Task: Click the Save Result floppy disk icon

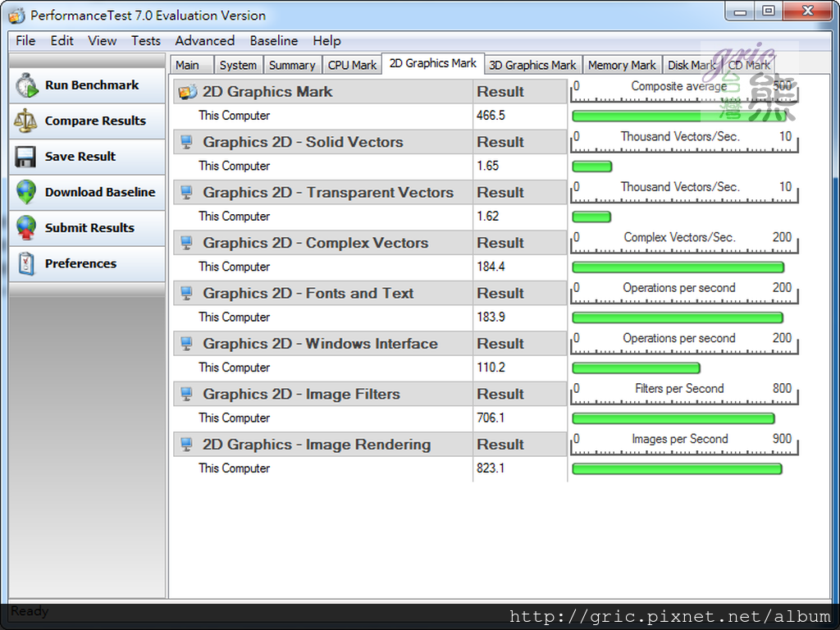Action: point(25,157)
